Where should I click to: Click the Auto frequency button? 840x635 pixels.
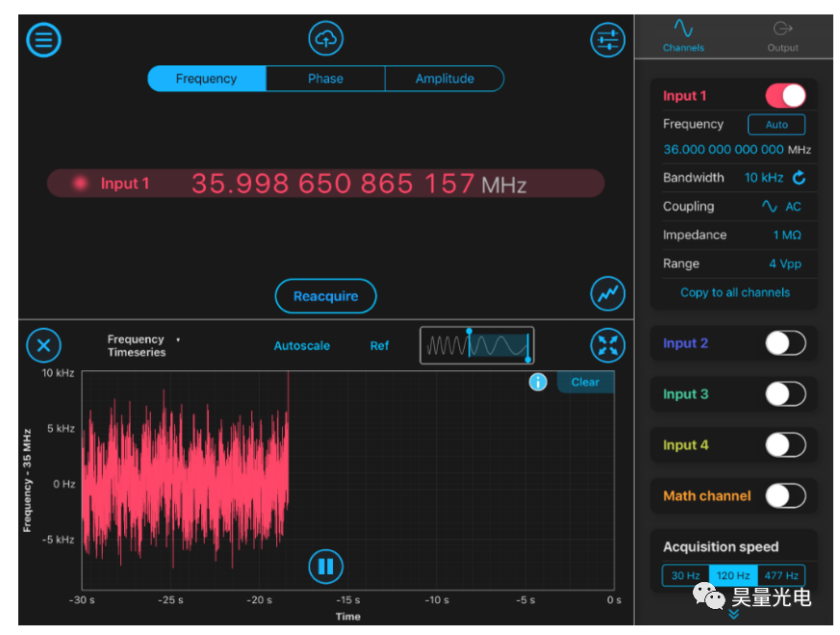[x=776, y=124]
